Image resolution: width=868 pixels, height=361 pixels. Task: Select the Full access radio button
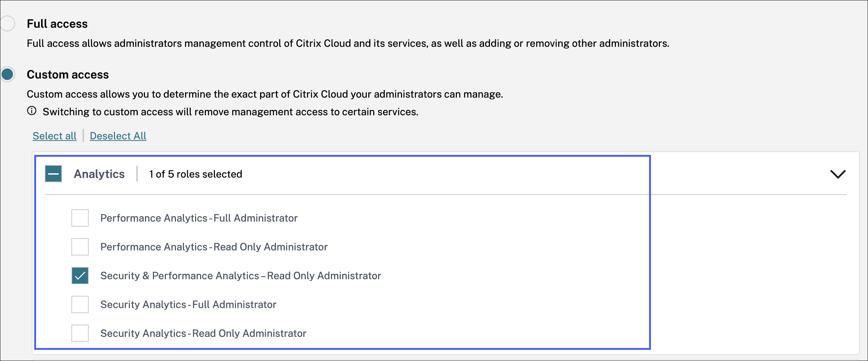tap(7, 24)
